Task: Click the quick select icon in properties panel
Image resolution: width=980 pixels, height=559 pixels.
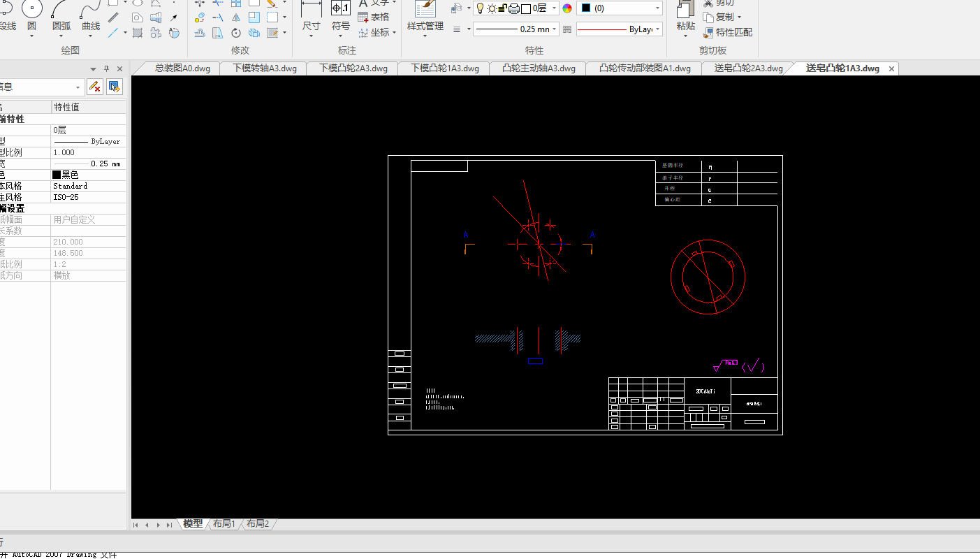Action: tap(115, 87)
